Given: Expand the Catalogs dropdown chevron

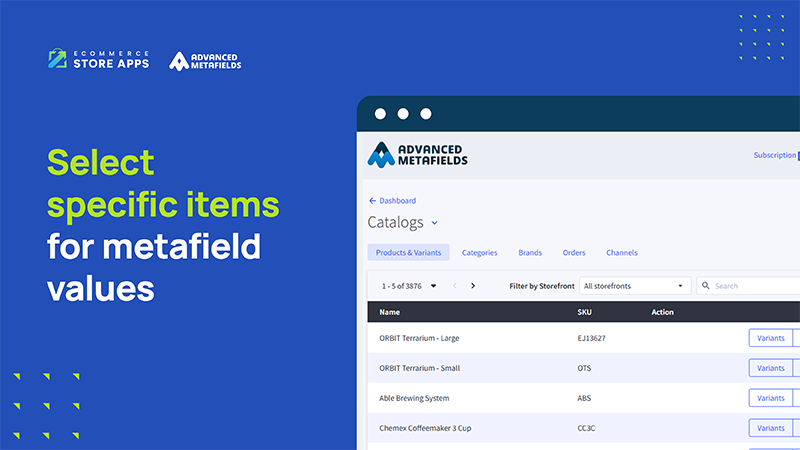Looking at the screenshot, I should point(435,223).
